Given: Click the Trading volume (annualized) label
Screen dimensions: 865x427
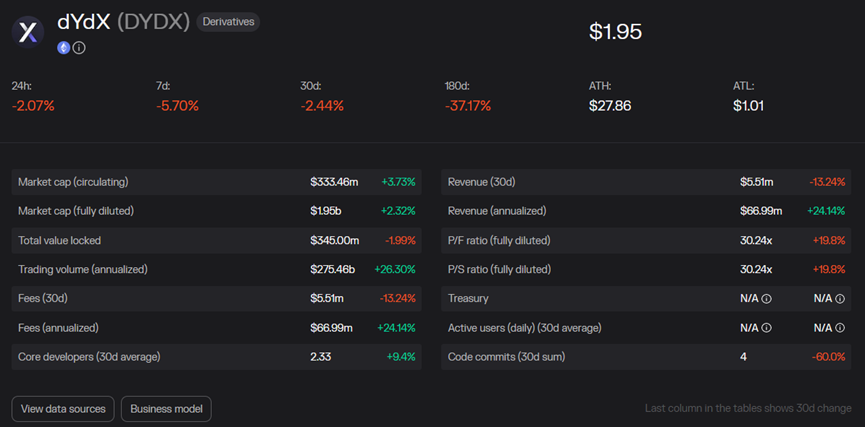Looking at the screenshot, I should pos(81,269).
